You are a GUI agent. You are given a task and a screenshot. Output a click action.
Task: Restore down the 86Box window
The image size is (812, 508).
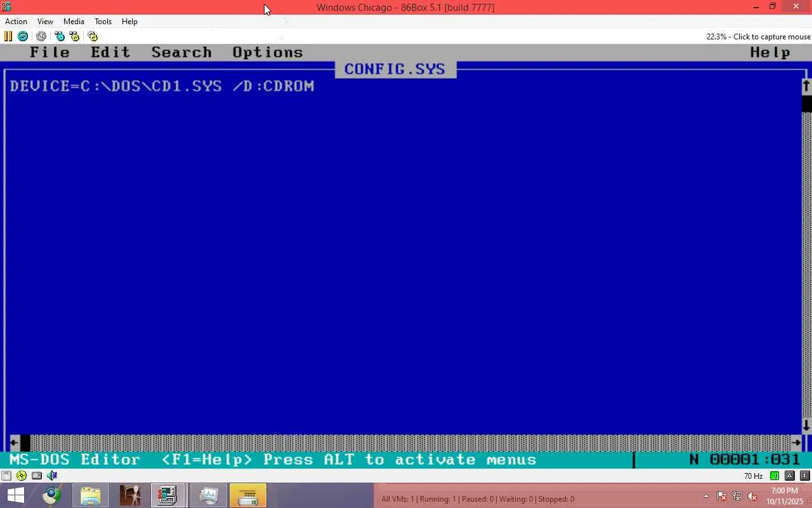tap(773, 7)
